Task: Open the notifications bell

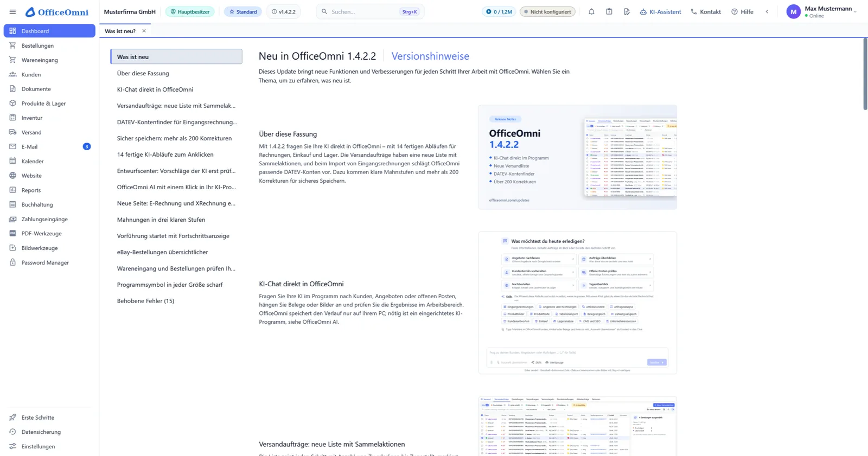Action: tap(591, 12)
